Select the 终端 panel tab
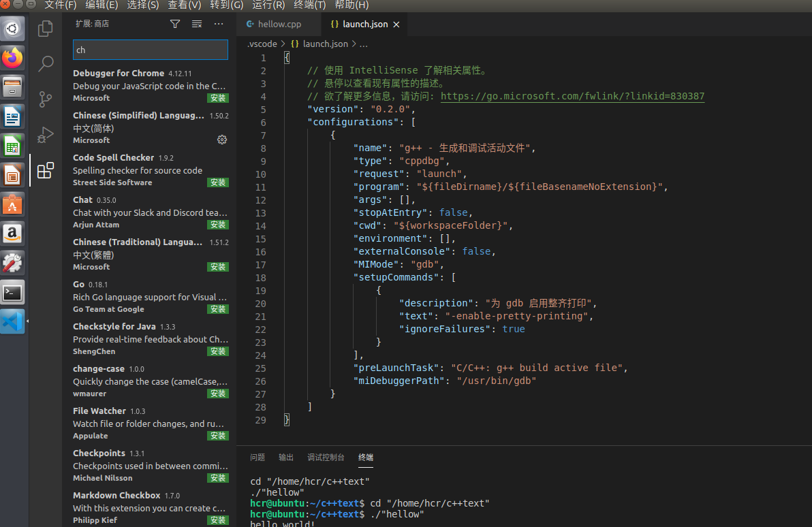This screenshot has height=527, width=812. tap(366, 458)
